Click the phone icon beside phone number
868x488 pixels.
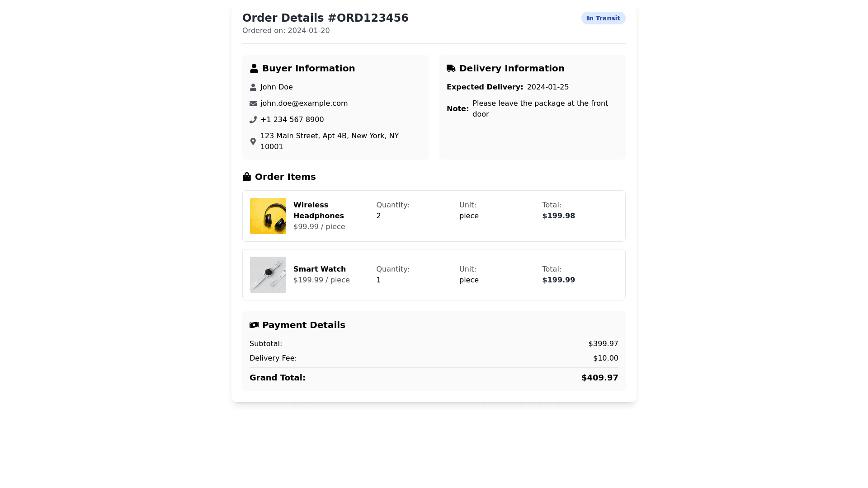click(x=253, y=120)
